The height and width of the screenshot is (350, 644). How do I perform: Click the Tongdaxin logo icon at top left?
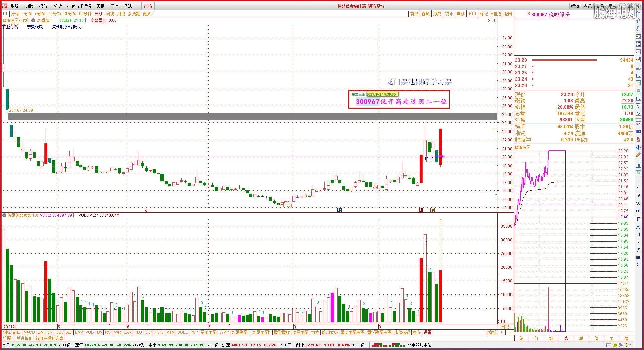4,6
